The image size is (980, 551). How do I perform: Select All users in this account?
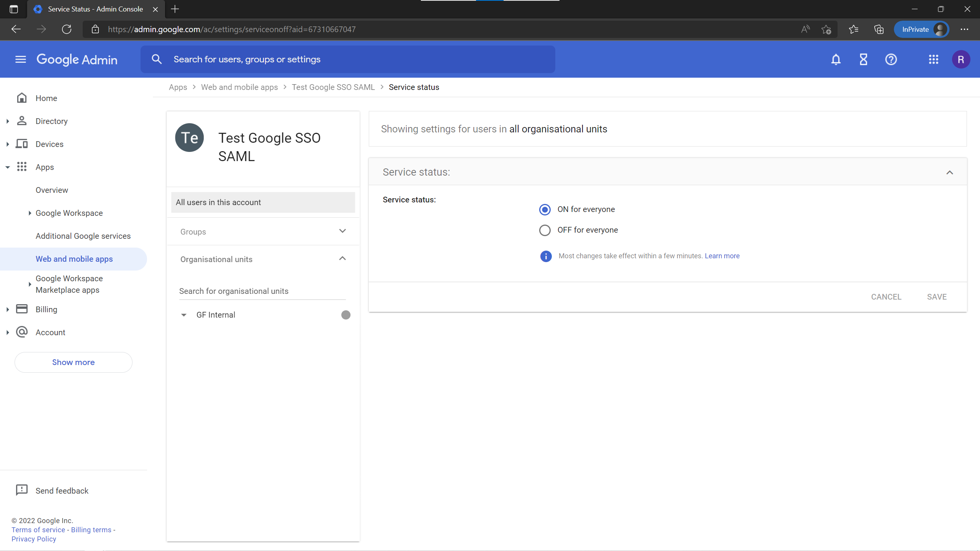263,202
